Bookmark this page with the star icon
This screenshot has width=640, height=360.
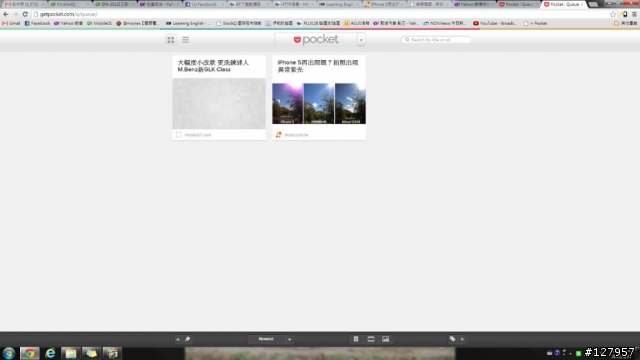(x=613, y=14)
